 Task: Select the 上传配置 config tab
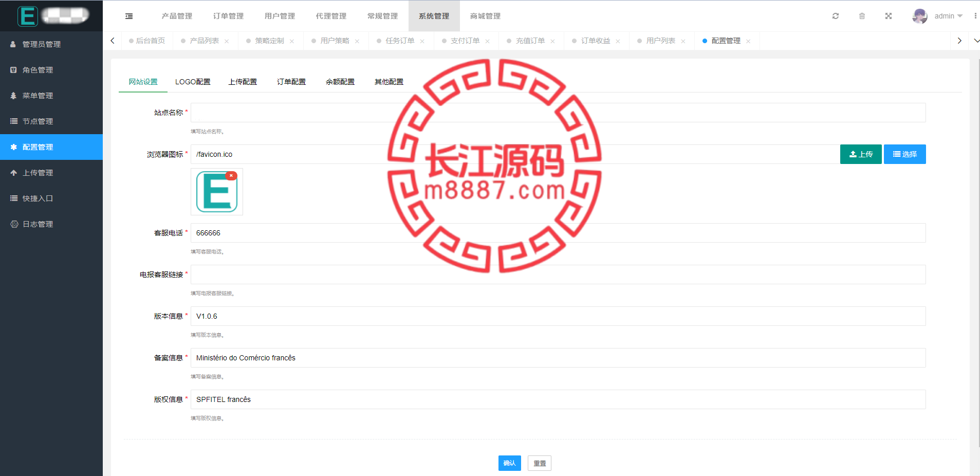(243, 82)
